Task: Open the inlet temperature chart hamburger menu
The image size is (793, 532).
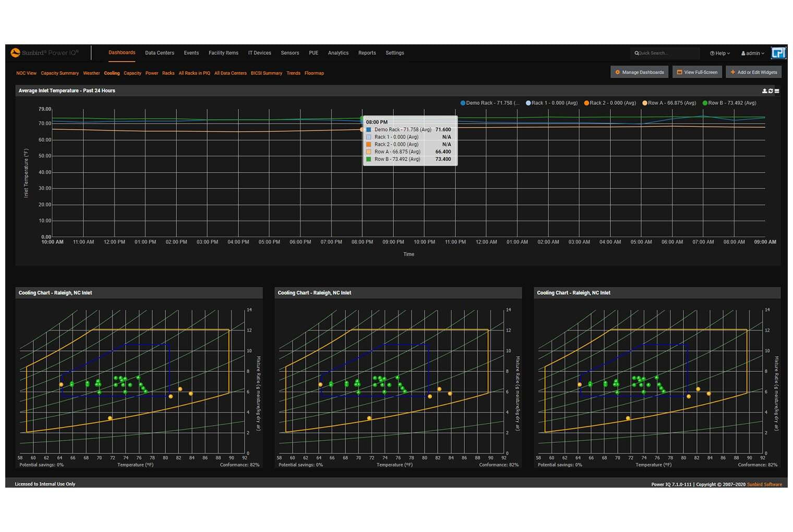Action: [x=777, y=91]
